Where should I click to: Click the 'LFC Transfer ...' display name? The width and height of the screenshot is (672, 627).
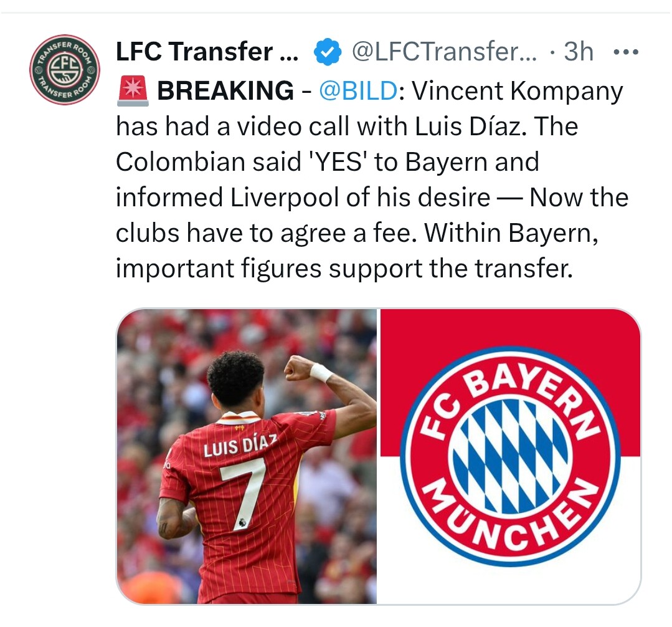(207, 52)
